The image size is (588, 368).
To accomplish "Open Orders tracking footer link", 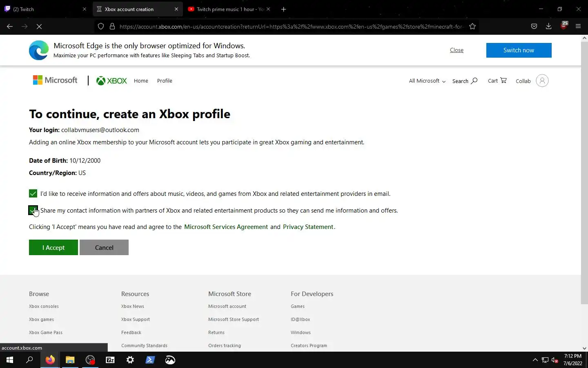I will [x=224, y=346].
